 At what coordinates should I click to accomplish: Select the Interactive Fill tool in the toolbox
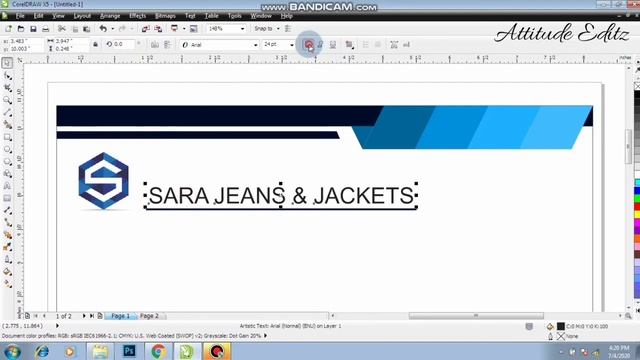(x=7, y=284)
